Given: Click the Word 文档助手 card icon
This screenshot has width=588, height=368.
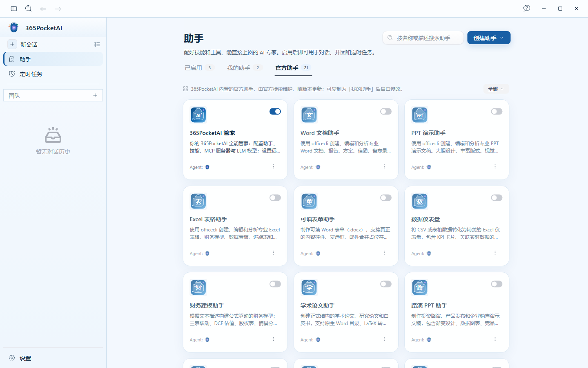Looking at the screenshot, I should pos(309,115).
